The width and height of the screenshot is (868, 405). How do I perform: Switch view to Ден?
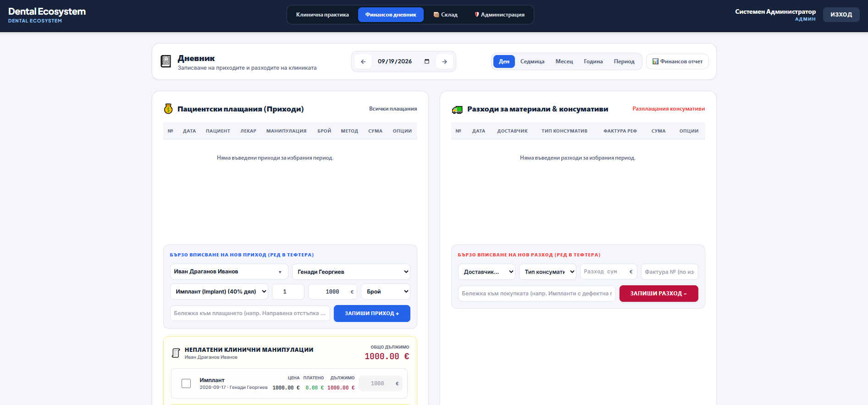504,61
